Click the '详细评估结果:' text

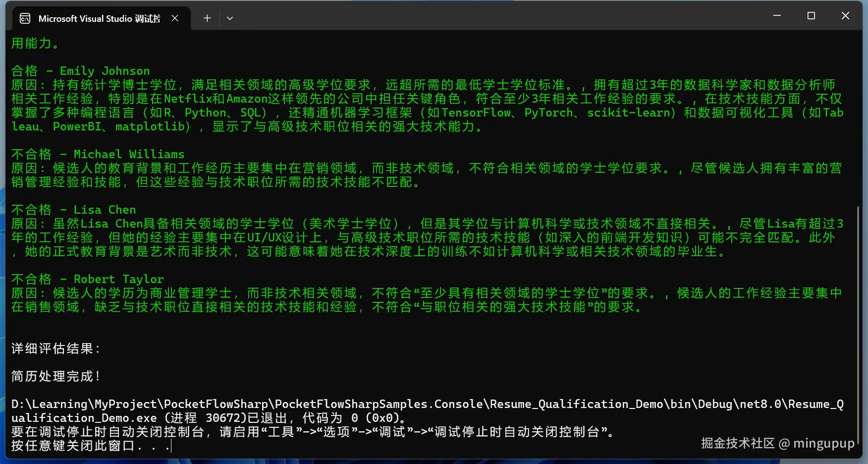tap(56, 348)
